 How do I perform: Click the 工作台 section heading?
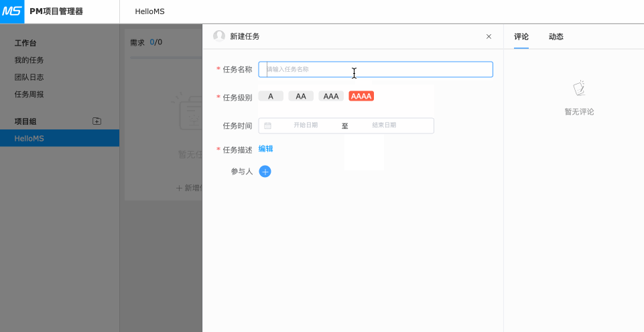pos(25,43)
